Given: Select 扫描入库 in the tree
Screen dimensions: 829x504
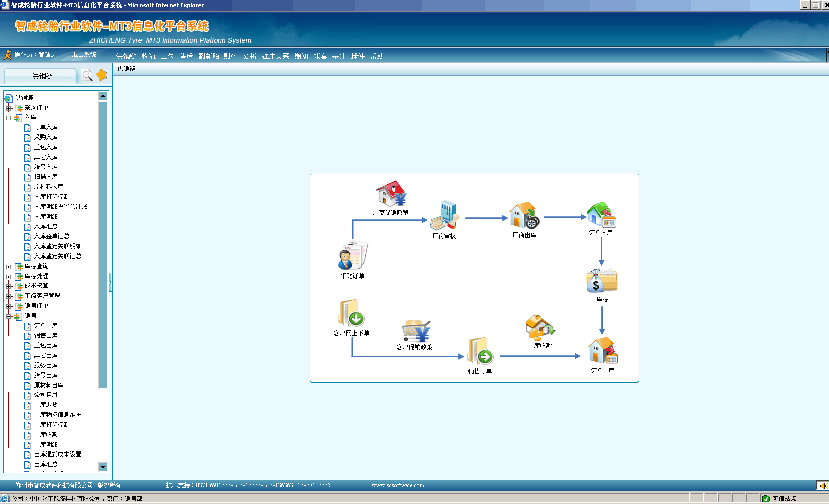Looking at the screenshot, I should click(46, 177).
